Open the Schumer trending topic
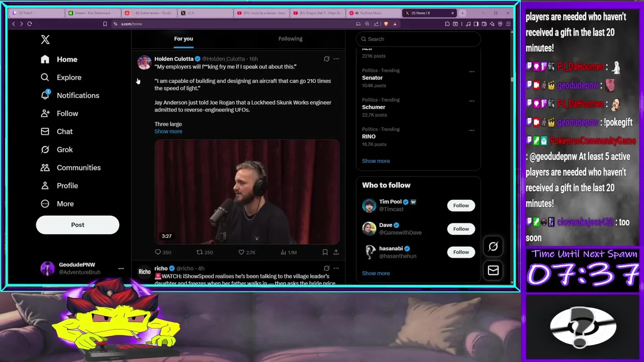Viewport: 644px width, 362px height. click(373, 107)
